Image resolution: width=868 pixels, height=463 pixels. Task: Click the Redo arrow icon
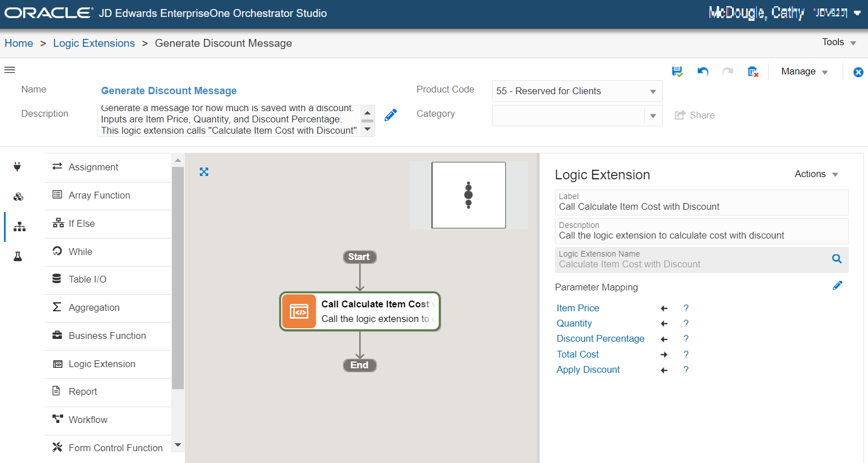(728, 72)
